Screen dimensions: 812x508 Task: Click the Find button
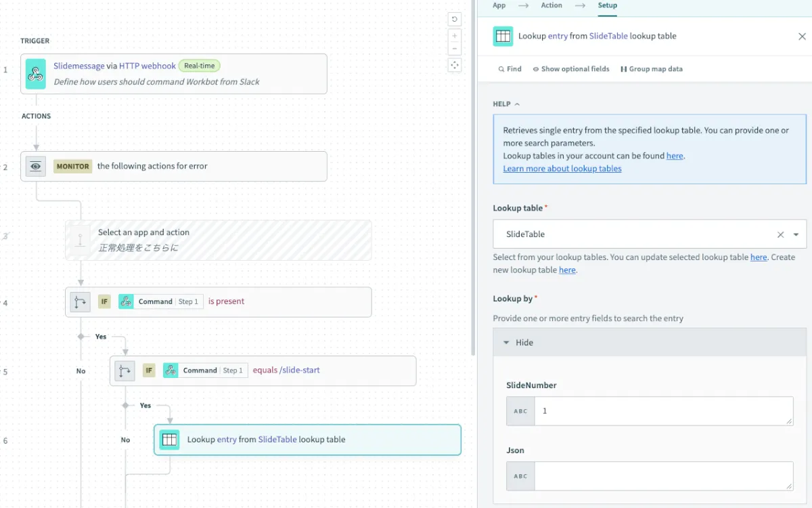[x=510, y=69]
